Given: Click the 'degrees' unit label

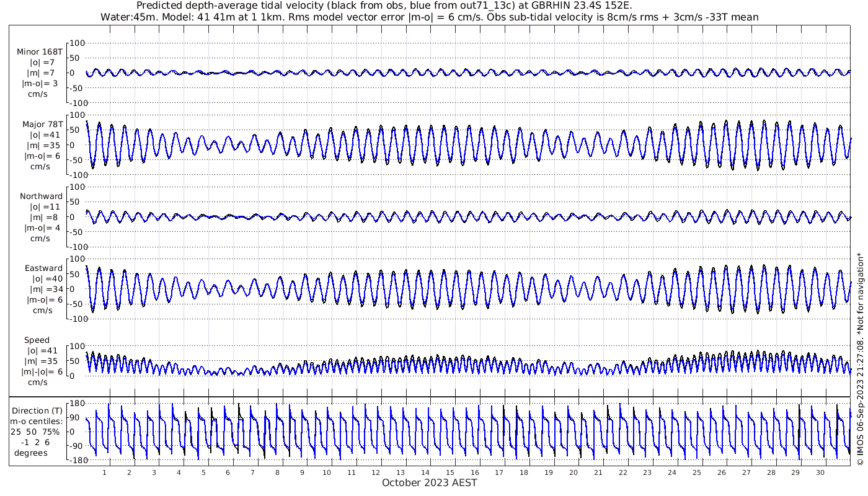Looking at the screenshot, I should pyautogui.click(x=31, y=453).
